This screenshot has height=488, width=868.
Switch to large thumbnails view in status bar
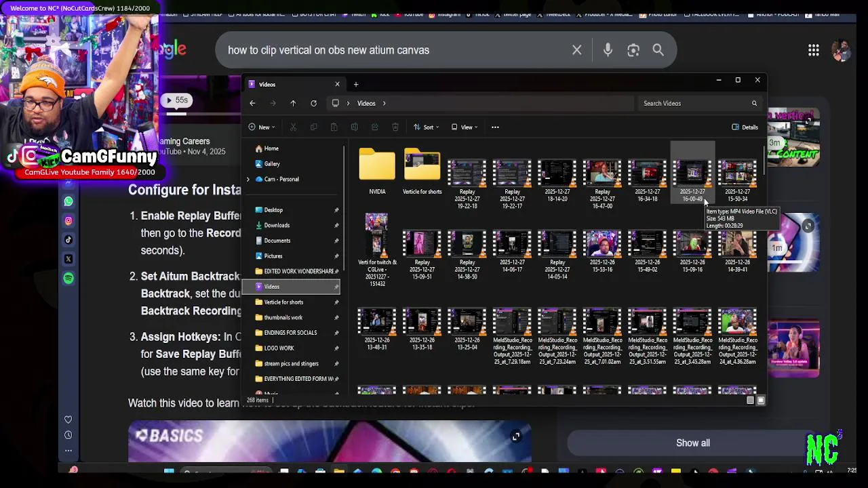[x=760, y=401]
